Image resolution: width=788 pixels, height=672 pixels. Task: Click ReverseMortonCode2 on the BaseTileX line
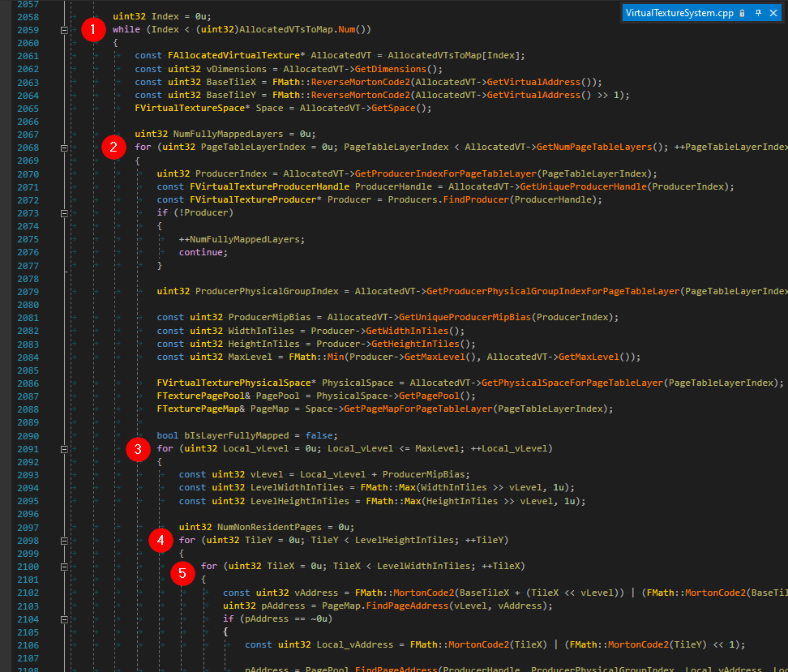pos(360,82)
